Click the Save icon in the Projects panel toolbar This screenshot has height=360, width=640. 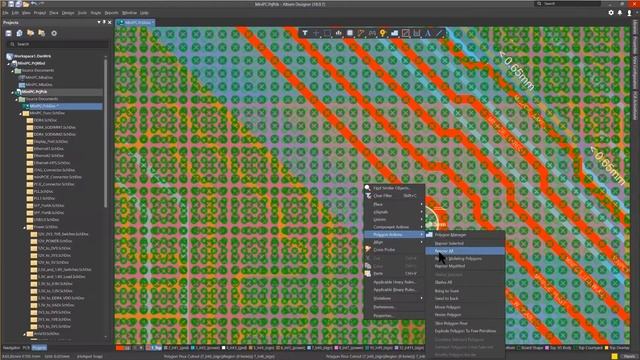click(x=9, y=33)
